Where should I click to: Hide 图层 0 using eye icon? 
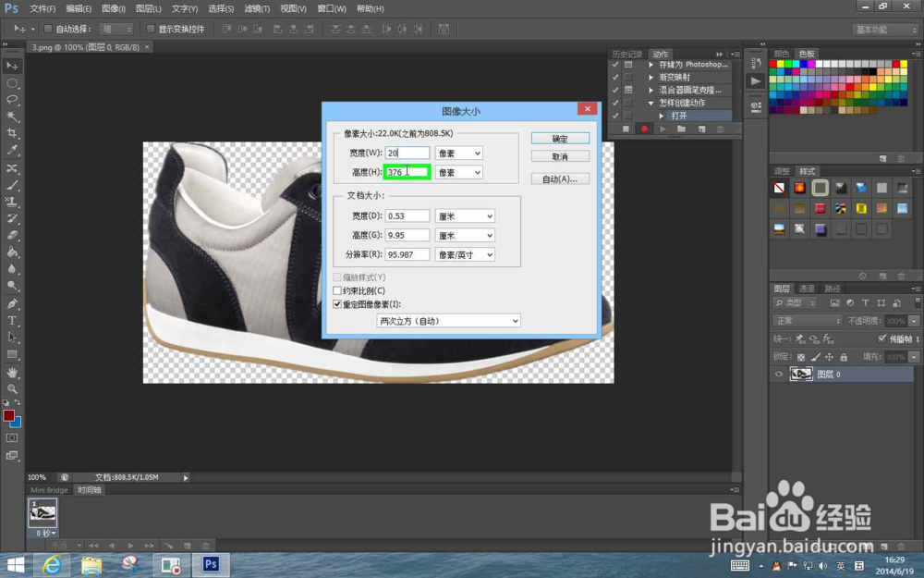(779, 374)
